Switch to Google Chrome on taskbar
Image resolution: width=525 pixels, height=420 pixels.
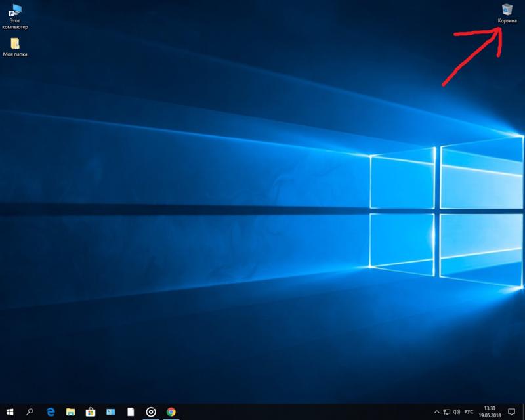click(171, 411)
